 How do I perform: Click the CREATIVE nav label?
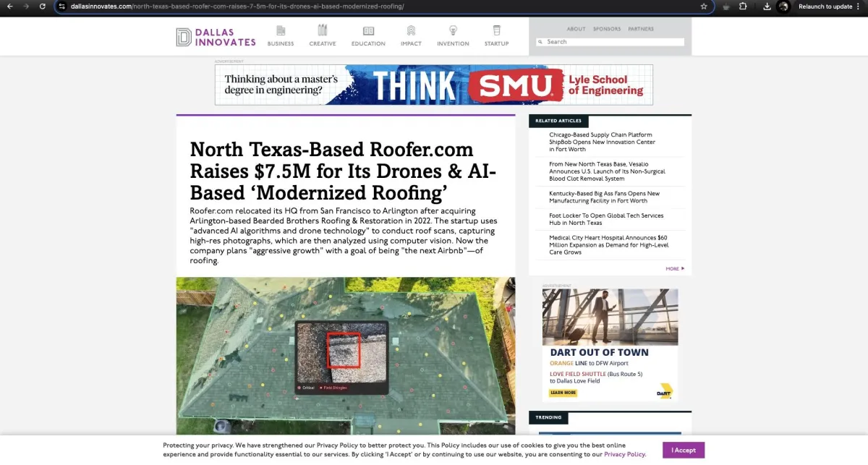click(323, 43)
